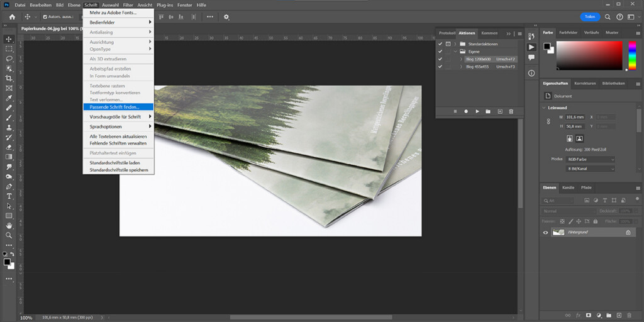Viewport: 644px width, 322px height.
Task: Select the Text tool in the toolbar
Action: coord(9,196)
